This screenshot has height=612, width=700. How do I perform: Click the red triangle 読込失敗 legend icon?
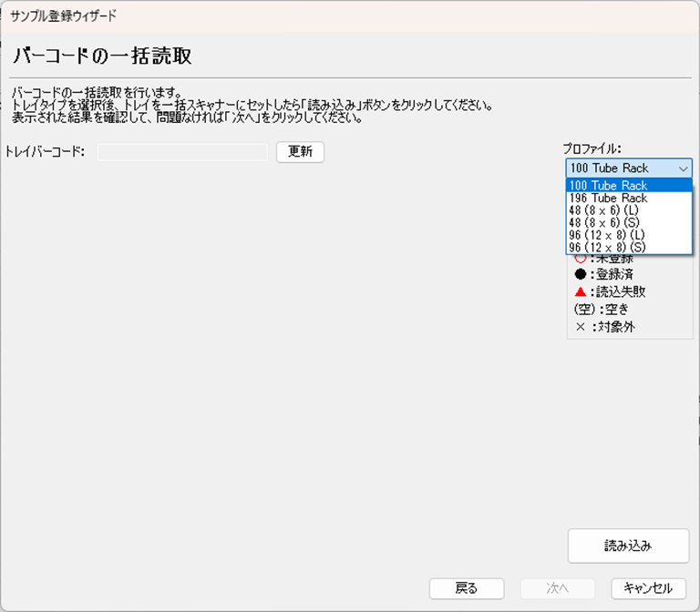tap(581, 292)
